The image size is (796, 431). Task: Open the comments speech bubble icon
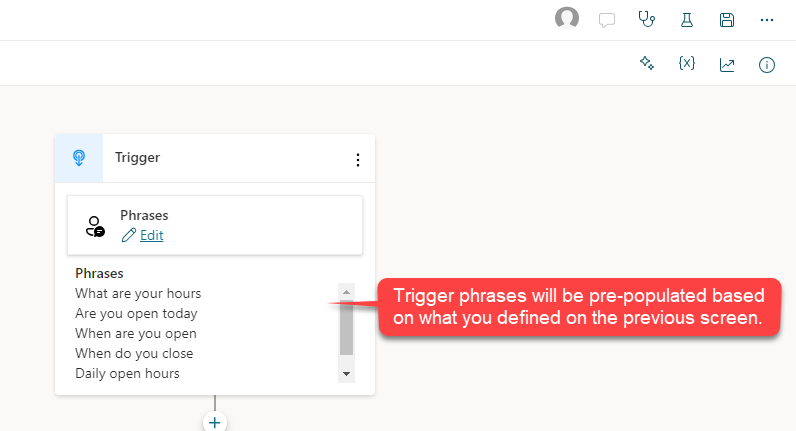[607, 20]
